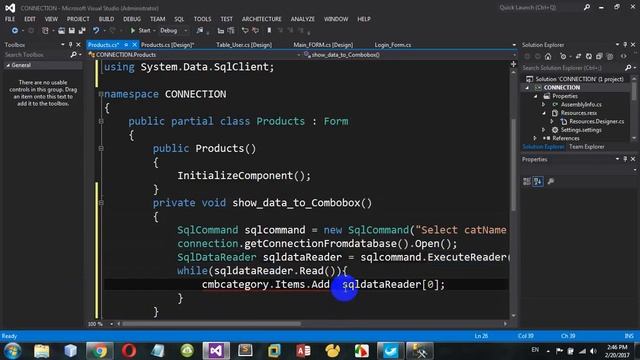The image size is (640, 360).
Task: Collapse the General toolbox group
Action: [8, 65]
